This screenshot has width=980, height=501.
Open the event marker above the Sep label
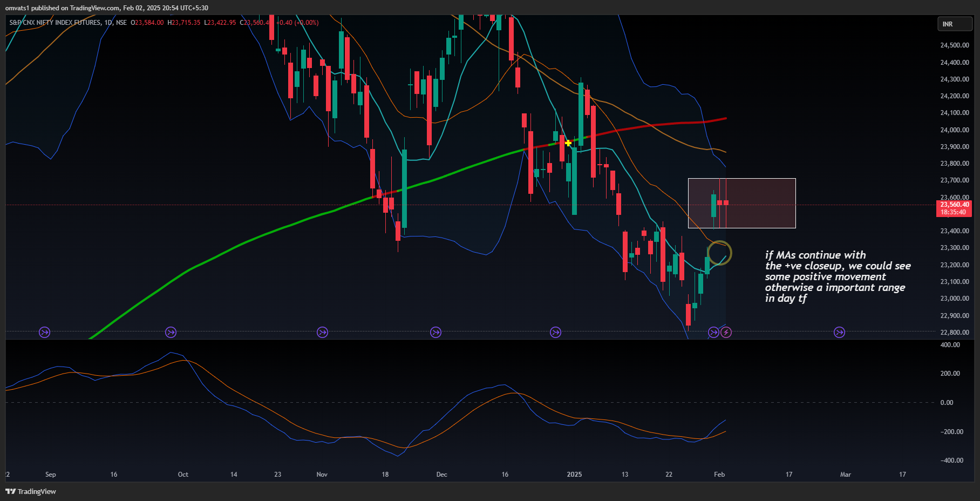pos(45,333)
